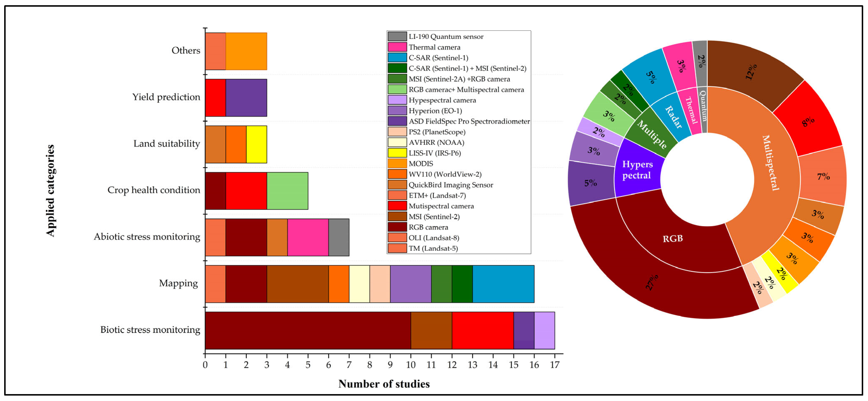The width and height of the screenshot is (868, 401).
Task: Select the MODIS legend entry
Action: (x=410, y=164)
